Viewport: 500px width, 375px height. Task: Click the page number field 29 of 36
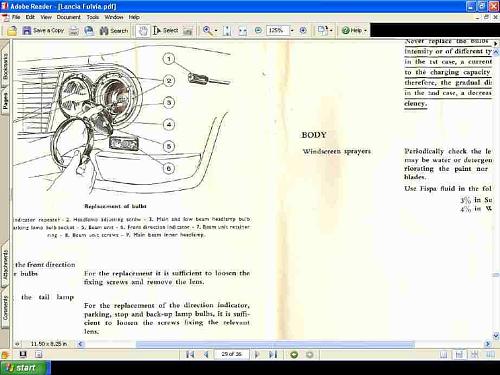[231, 354]
